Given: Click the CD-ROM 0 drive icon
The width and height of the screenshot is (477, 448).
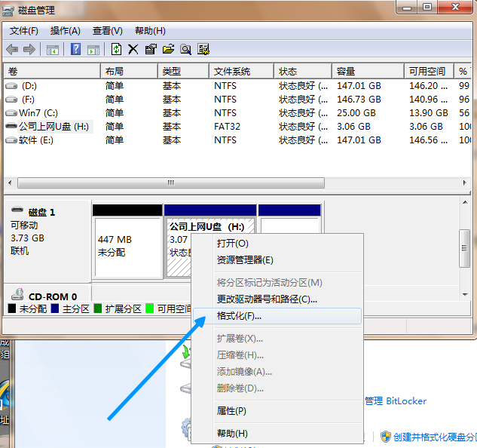Looking at the screenshot, I should tap(17, 294).
